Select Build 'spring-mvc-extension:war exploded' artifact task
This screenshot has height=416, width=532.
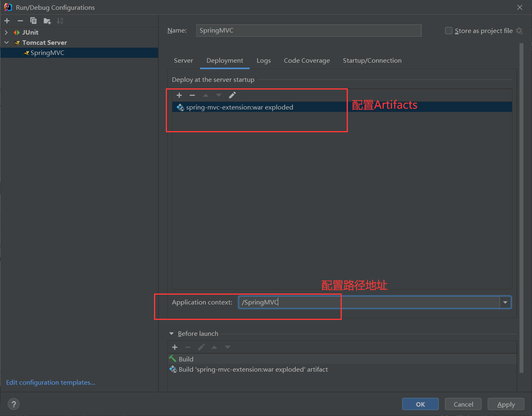[x=342, y=369]
